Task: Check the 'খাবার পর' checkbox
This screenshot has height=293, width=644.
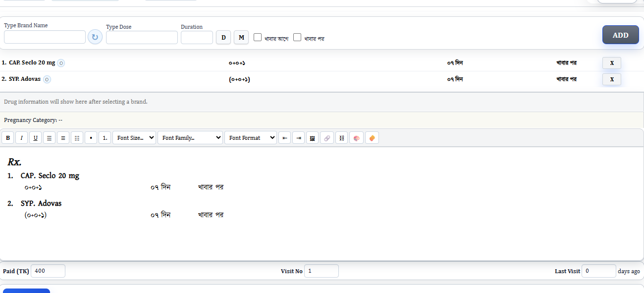Action: tap(297, 37)
